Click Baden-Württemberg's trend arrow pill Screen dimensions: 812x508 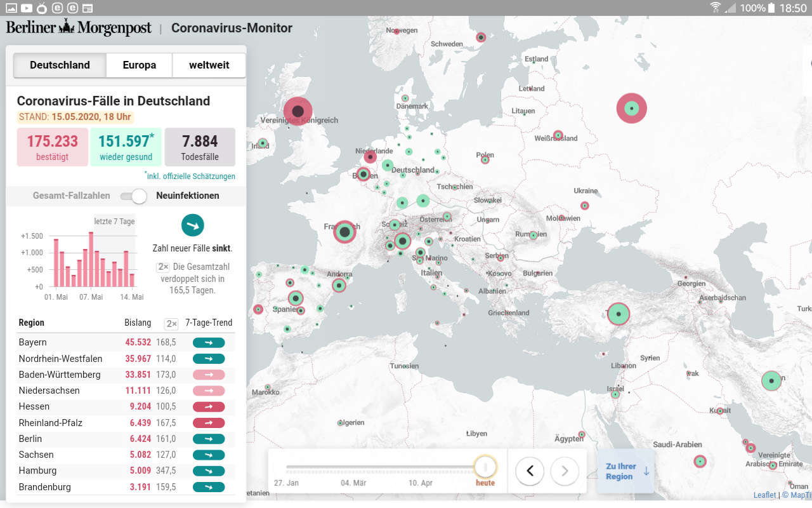point(209,375)
